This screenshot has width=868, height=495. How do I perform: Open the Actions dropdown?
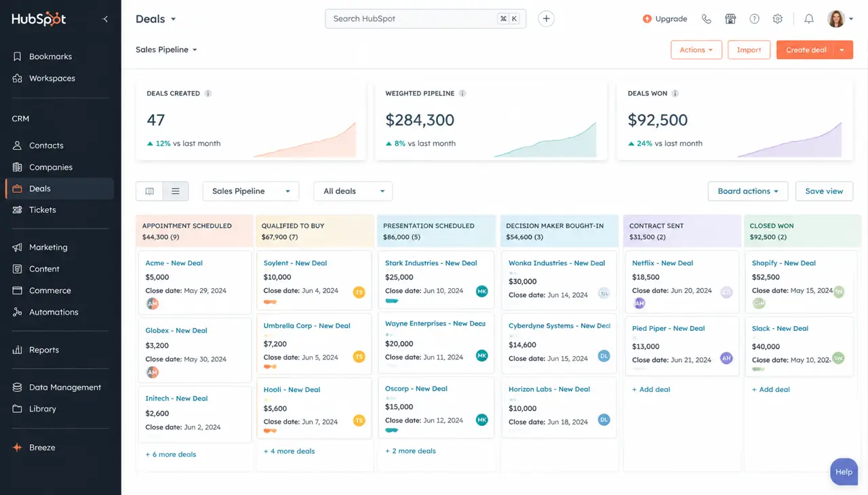pyautogui.click(x=696, y=49)
